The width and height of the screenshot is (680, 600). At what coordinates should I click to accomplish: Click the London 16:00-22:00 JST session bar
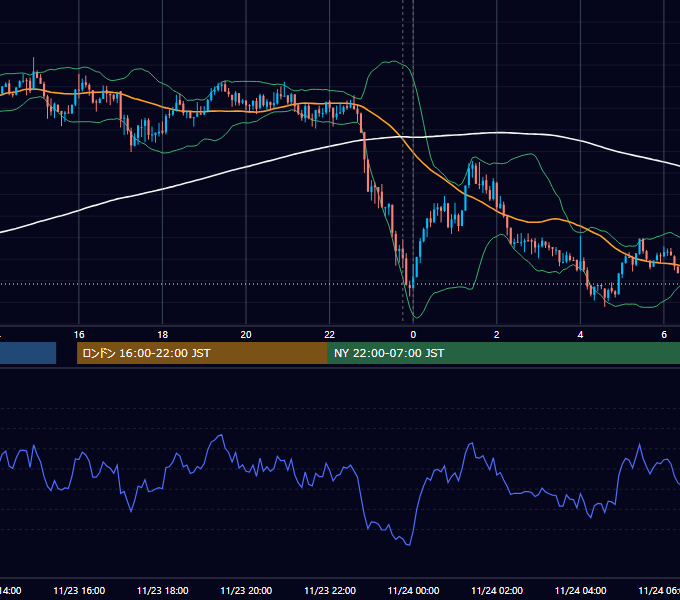pos(202,353)
